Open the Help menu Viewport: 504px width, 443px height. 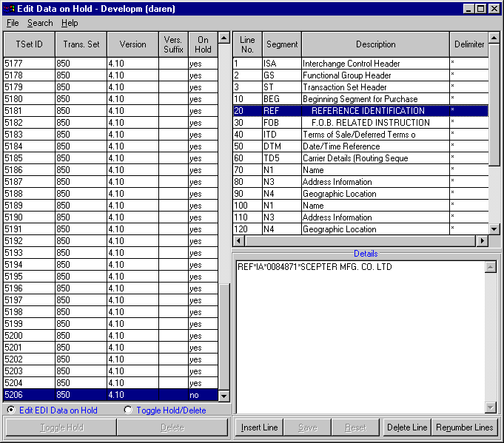(70, 23)
